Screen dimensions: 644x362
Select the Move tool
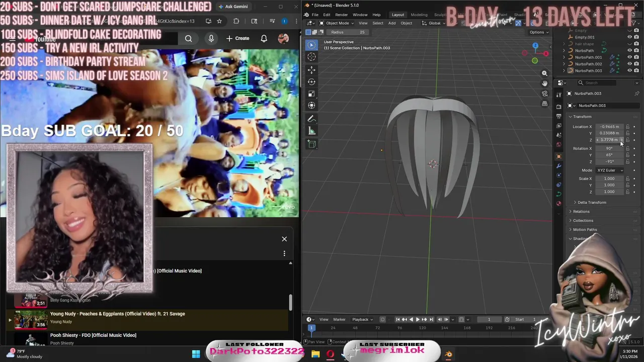pos(311,70)
